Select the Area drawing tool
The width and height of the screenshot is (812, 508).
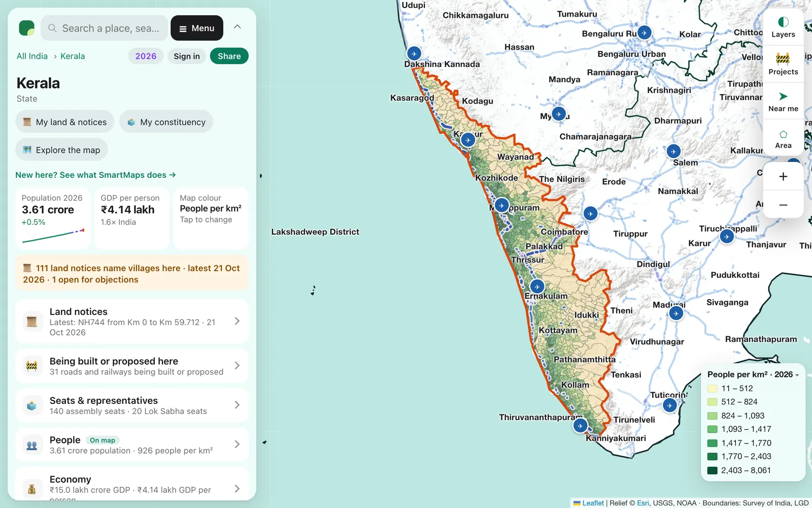[x=783, y=138]
